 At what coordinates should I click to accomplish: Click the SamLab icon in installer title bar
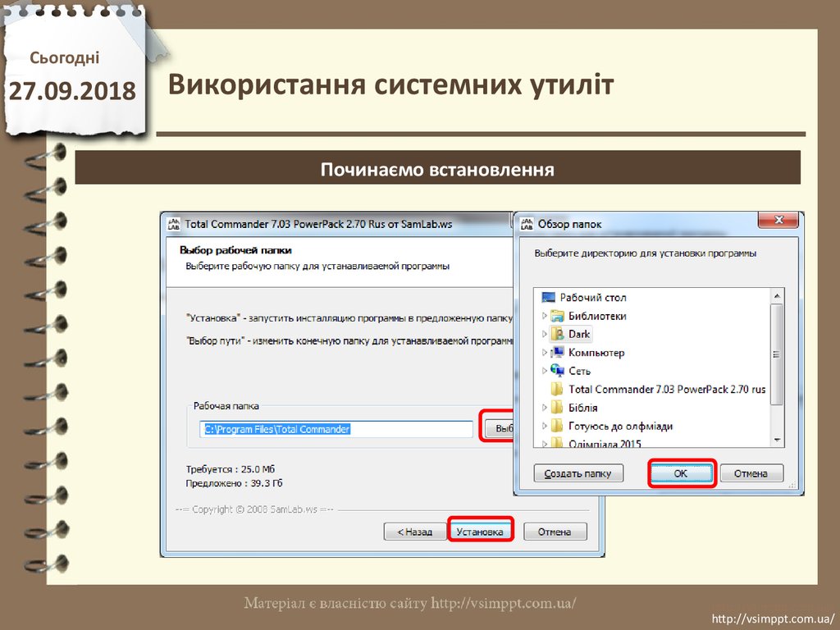coord(174,223)
